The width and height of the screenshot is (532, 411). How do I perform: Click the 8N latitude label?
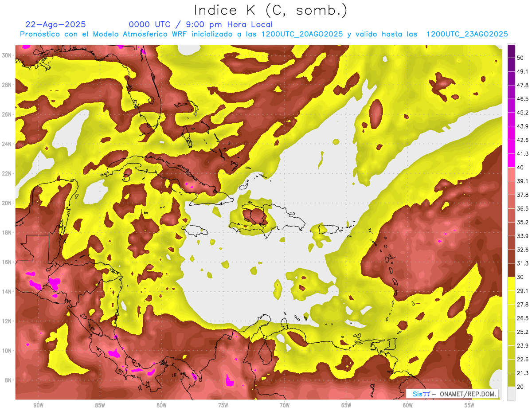coord(9,380)
